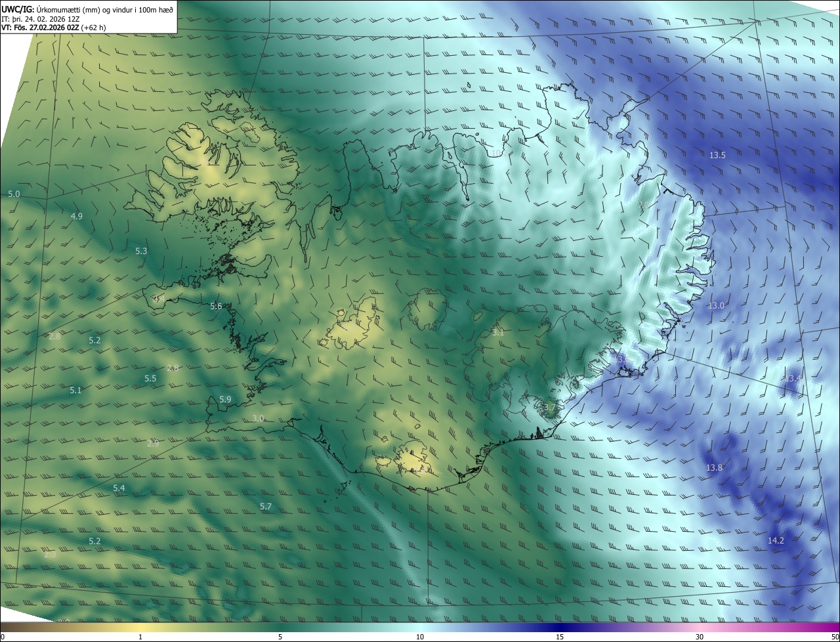This screenshot has width=840, height=642.
Task: Pick the 13.8 value label
Action: (714, 467)
